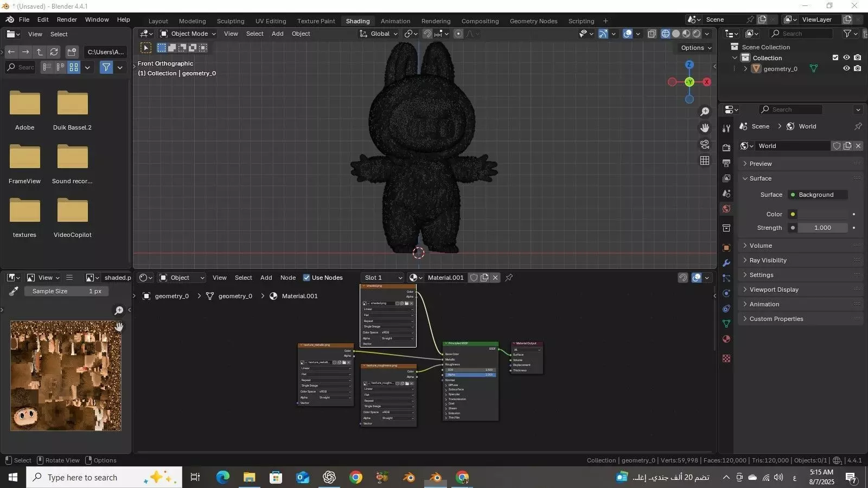Image resolution: width=868 pixels, height=488 pixels.
Task: Collapse the Surface panel
Action: 800,178
